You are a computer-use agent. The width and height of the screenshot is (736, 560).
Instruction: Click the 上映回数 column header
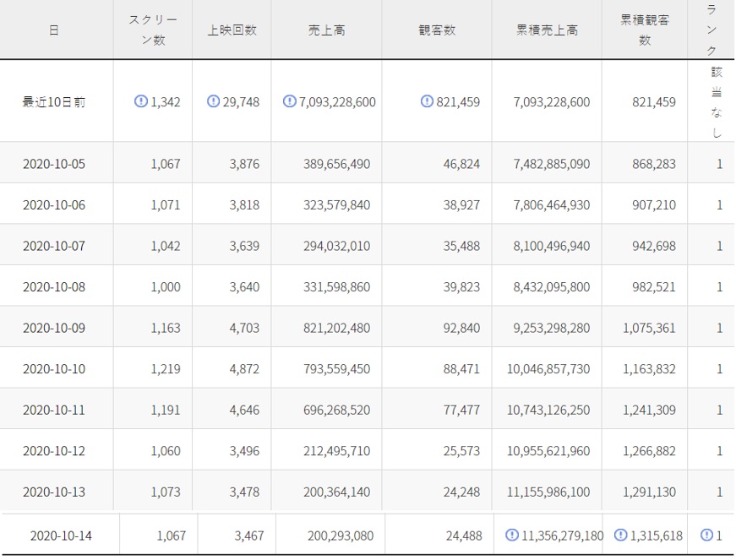(x=232, y=30)
